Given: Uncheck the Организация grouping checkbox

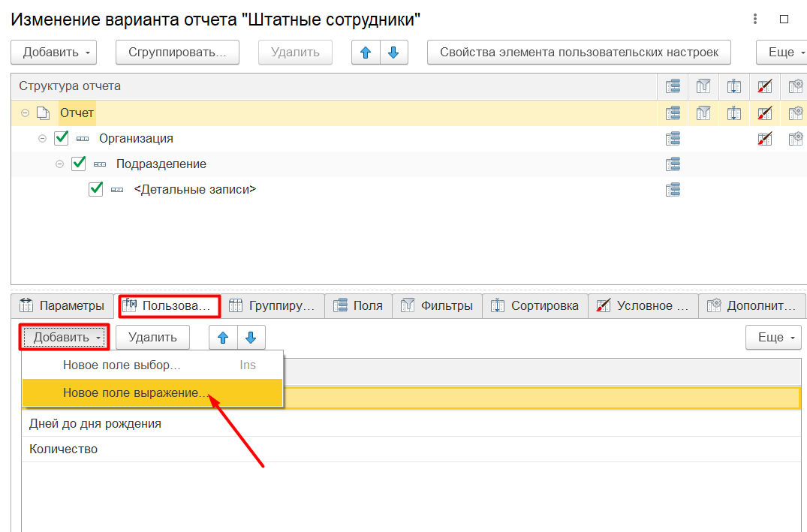Looking at the screenshot, I should pyautogui.click(x=62, y=138).
